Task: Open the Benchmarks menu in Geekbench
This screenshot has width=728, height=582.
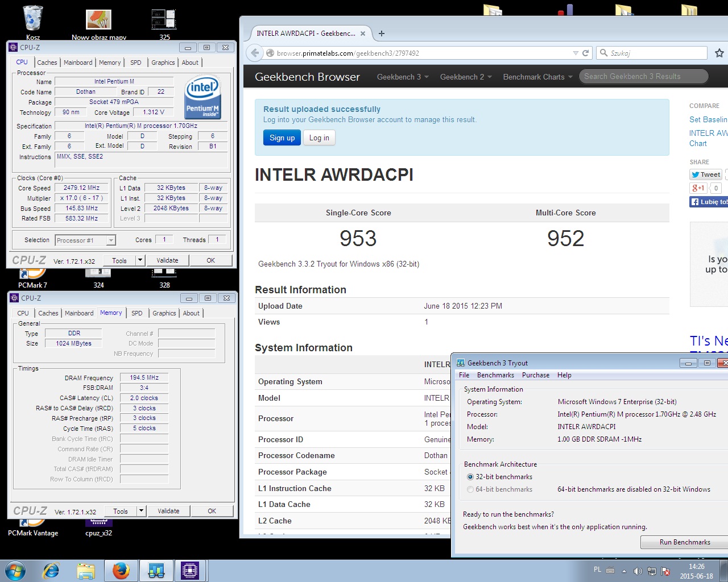Action: point(495,375)
